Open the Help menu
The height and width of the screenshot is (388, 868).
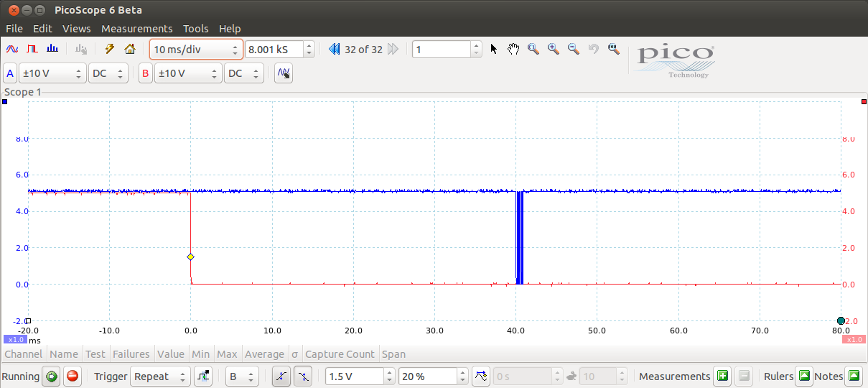point(230,29)
